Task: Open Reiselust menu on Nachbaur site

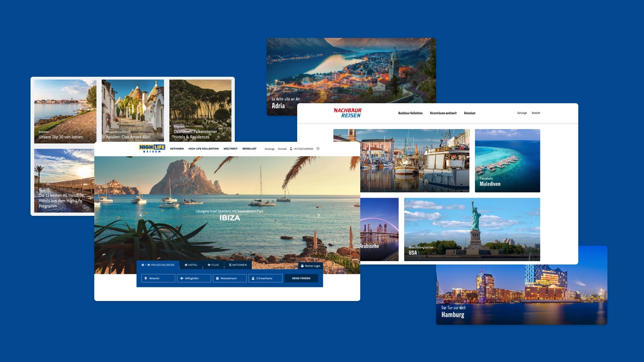Action: coord(470,113)
